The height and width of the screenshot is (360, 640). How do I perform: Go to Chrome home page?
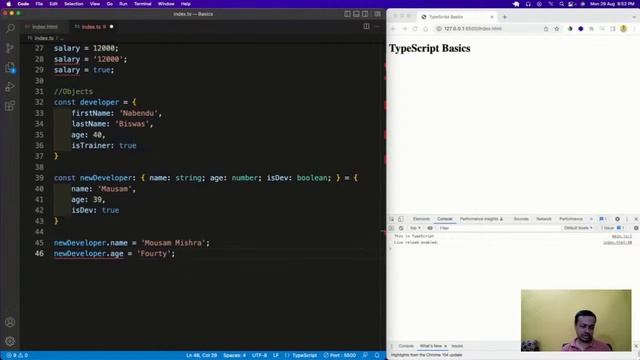tap(425, 29)
